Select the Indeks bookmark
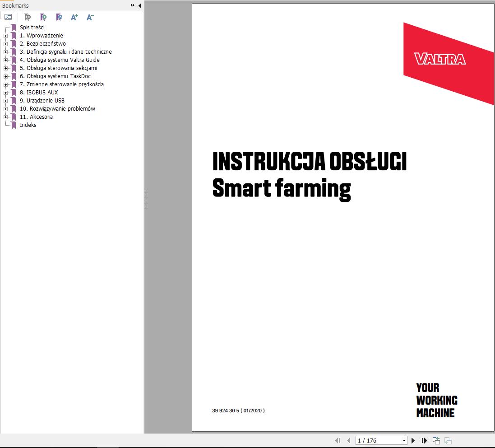This screenshot has width=495, height=448. (28, 125)
